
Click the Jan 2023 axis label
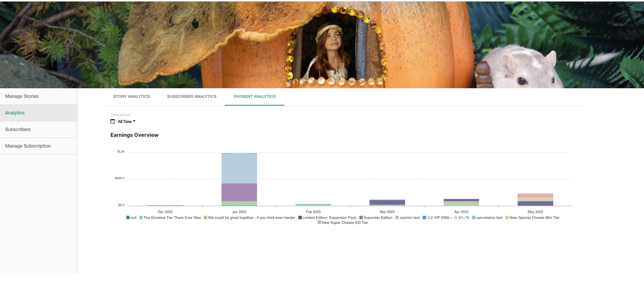tap(239, 212)
